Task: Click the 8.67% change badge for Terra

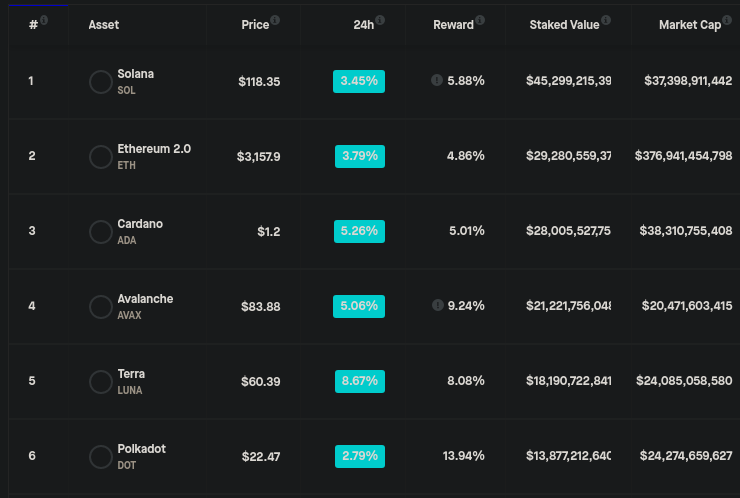Action: pyautogui.click(x=360, y=381)
